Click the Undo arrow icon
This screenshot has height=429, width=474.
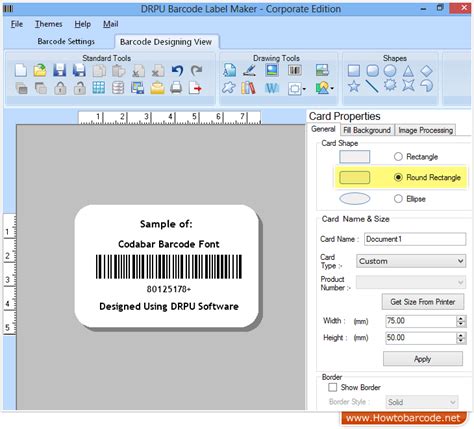177,70
